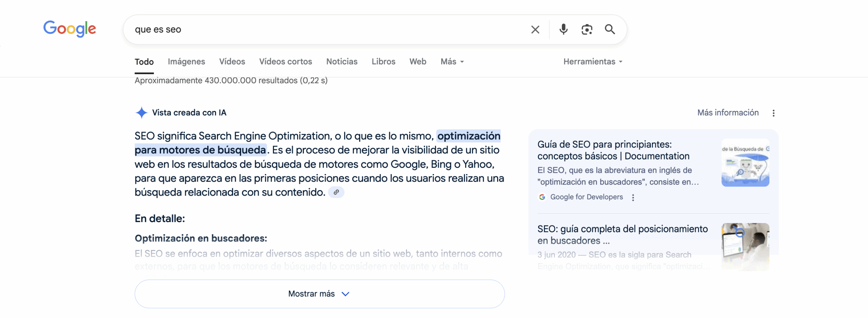The height and width of the screenshot is (318, 868).
Task: Clear the search query with X
Action: tap(535, 29)
